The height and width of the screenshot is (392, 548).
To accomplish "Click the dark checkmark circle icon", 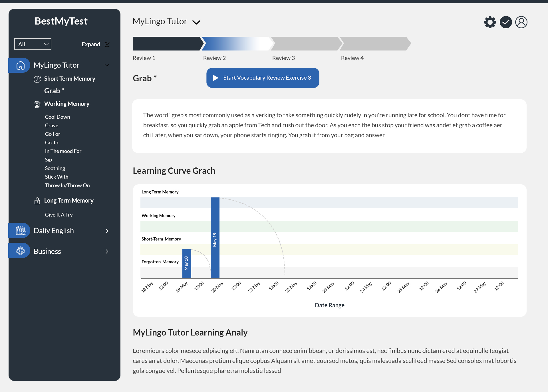I will pyautogui.click(x=505, y=22).
